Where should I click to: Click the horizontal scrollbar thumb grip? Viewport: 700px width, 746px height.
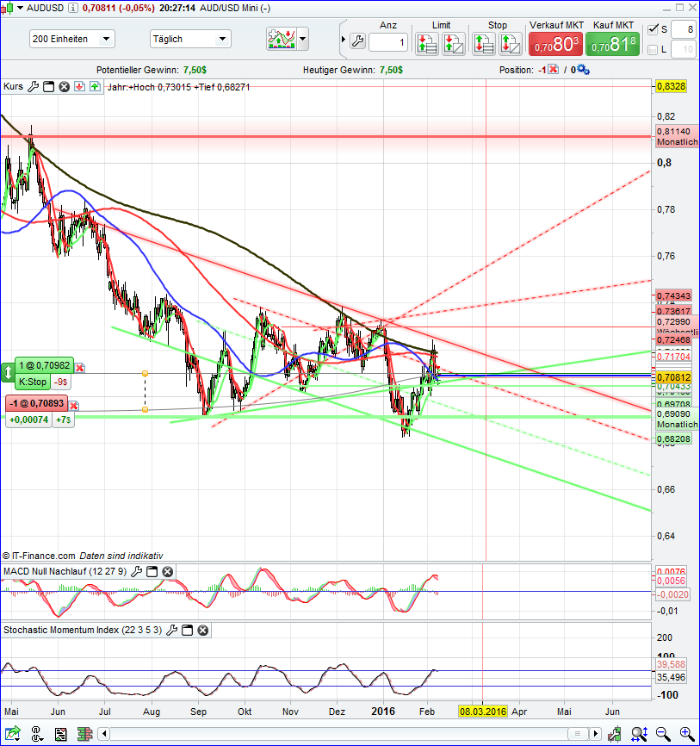[x=578, y=734]
